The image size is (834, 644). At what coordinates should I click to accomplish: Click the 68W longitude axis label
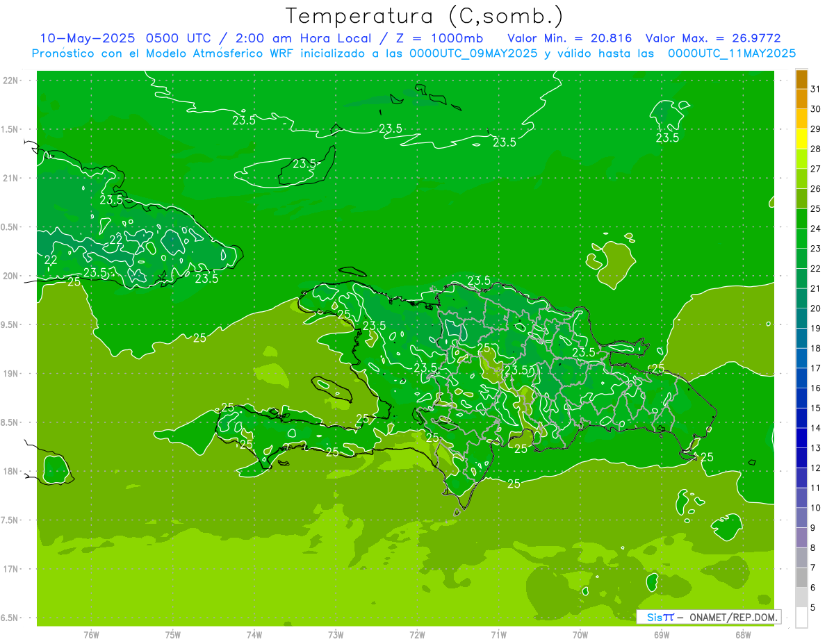743,635
